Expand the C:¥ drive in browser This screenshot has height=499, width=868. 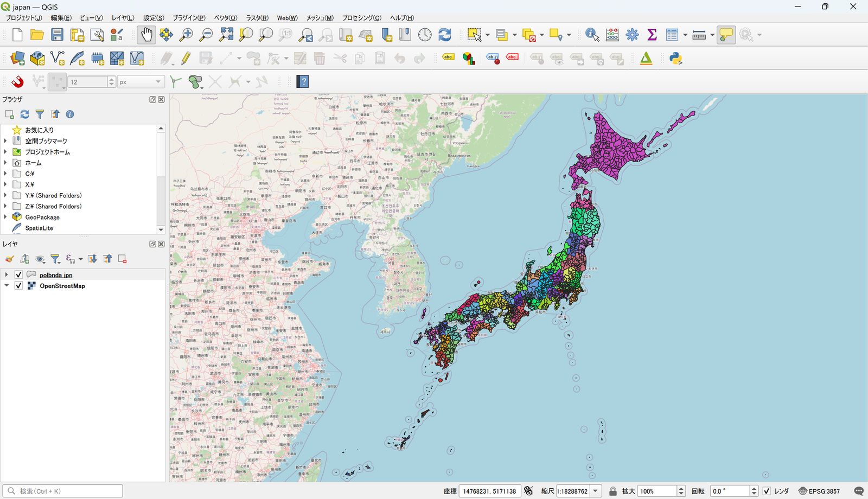[5, 174]
